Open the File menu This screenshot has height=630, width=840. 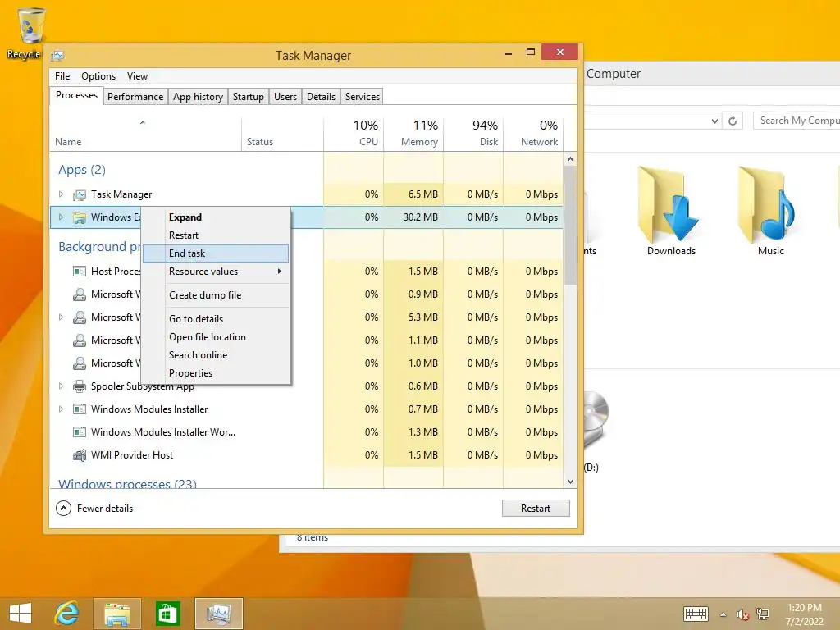click(62, 76)
